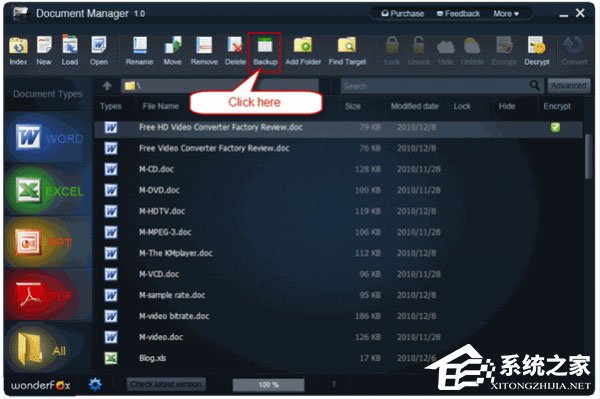Filter by PDF document type
The width and height of the screenshot is (600, 399).
49,295
